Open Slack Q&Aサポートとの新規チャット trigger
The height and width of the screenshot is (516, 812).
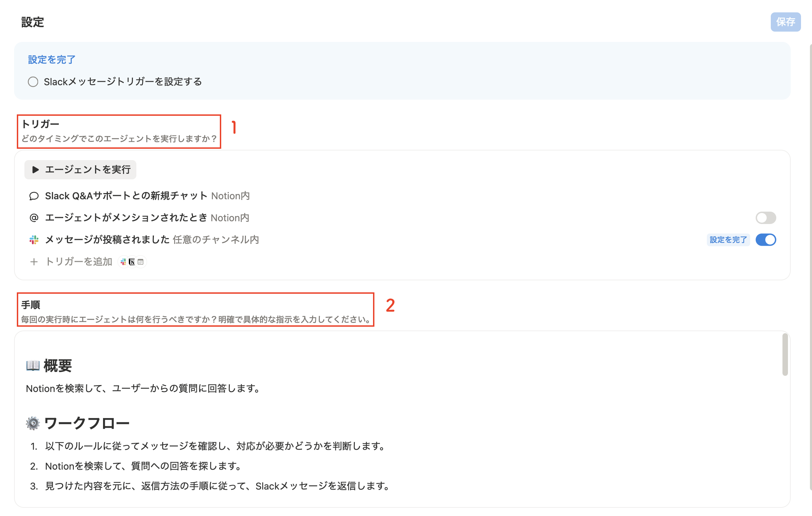(126, 196)
